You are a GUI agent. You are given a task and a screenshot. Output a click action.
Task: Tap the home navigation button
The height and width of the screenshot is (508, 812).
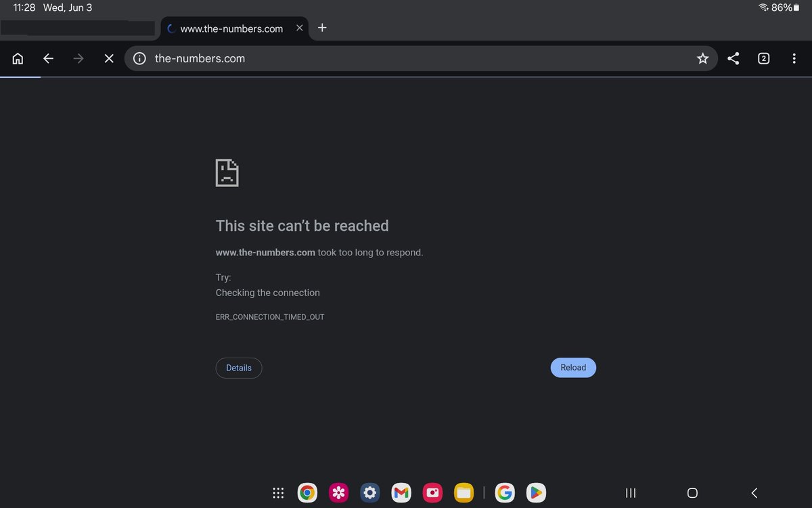[692, 493]
